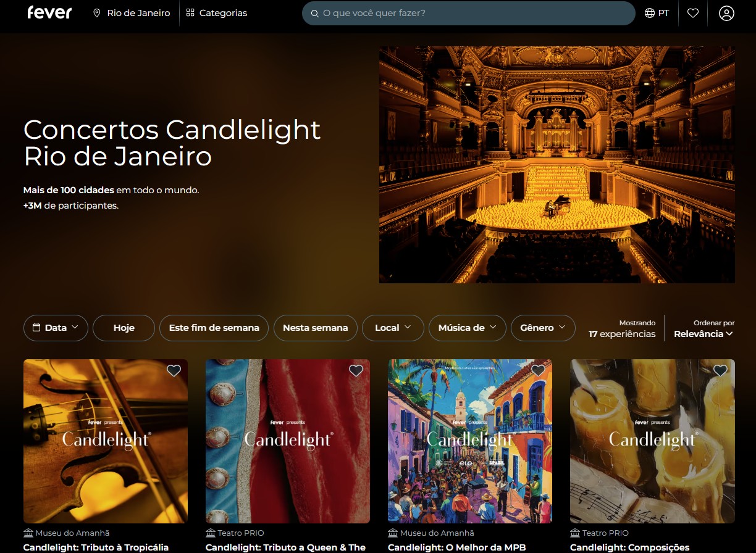Screen dimensions: 756x553
Task: Click the location pin icon beside Rio de Janeiro
Action: pos(97,13)
